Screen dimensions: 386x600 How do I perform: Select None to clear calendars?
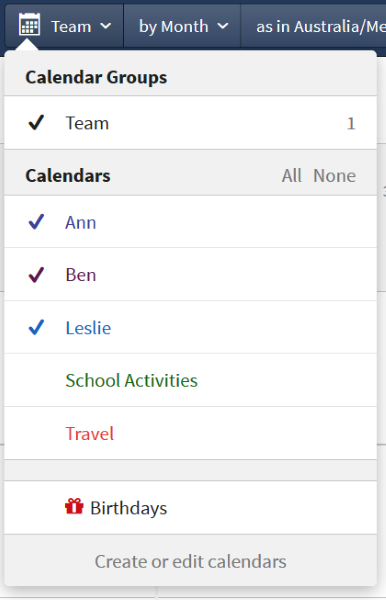tap(334, 176)
